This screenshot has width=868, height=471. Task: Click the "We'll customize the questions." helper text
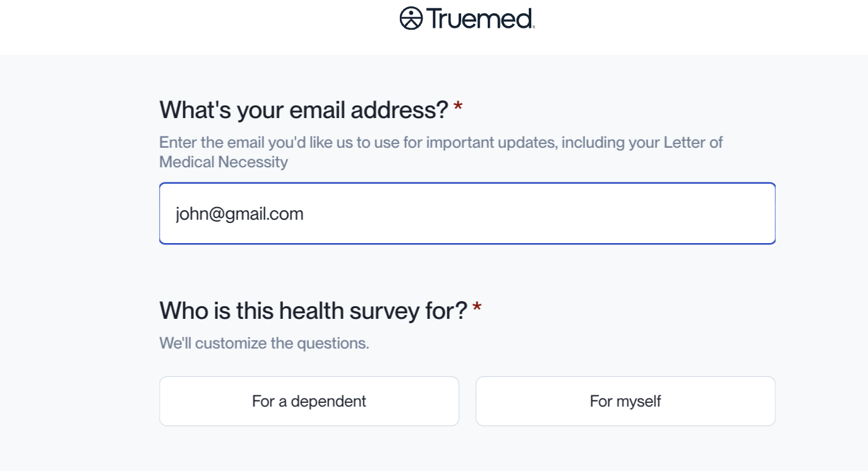pos(264,343)
